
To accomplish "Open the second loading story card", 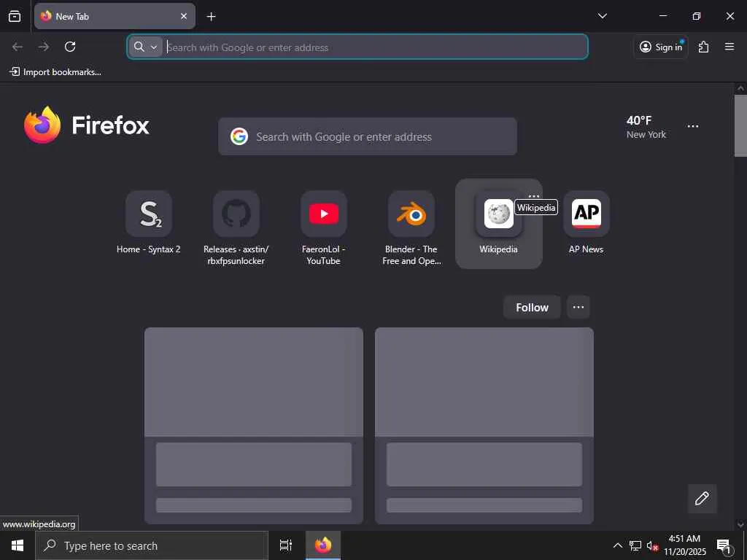I will click(x=484, y=425).
